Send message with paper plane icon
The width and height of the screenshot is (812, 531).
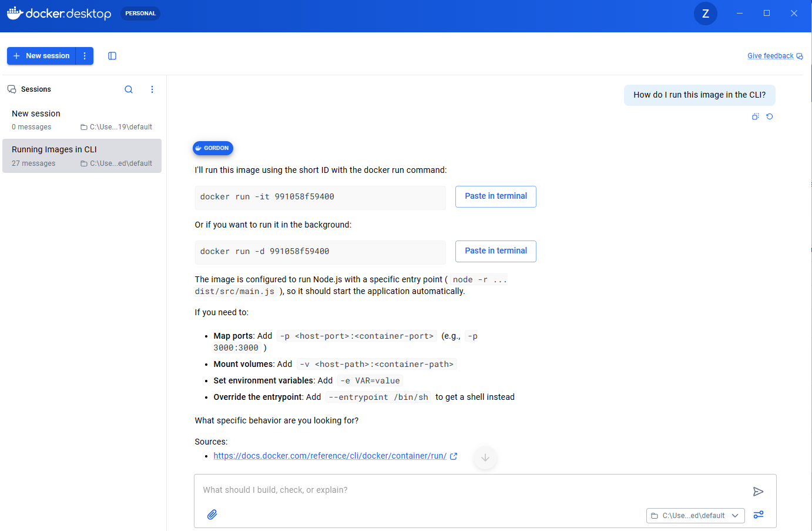tap(759, 492)
